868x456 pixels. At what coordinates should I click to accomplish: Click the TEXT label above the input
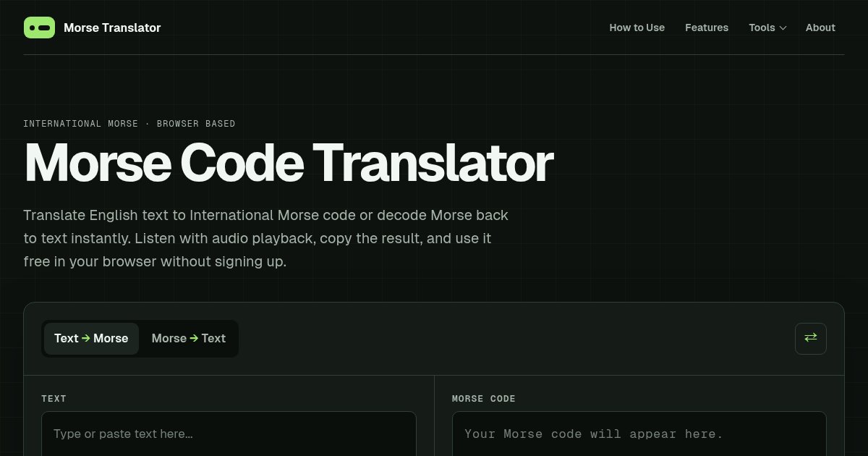[x=54, y=399]
